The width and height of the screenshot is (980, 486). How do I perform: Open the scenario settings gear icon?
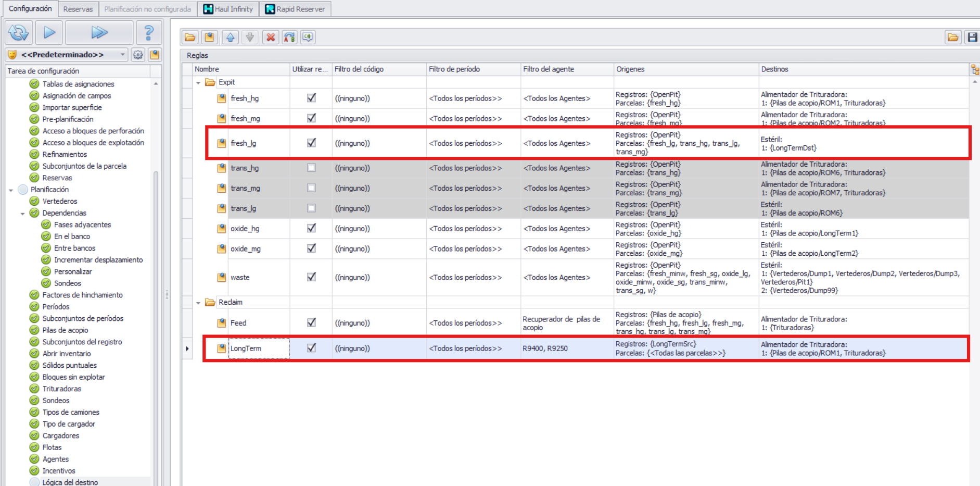(x=137, y=54)
